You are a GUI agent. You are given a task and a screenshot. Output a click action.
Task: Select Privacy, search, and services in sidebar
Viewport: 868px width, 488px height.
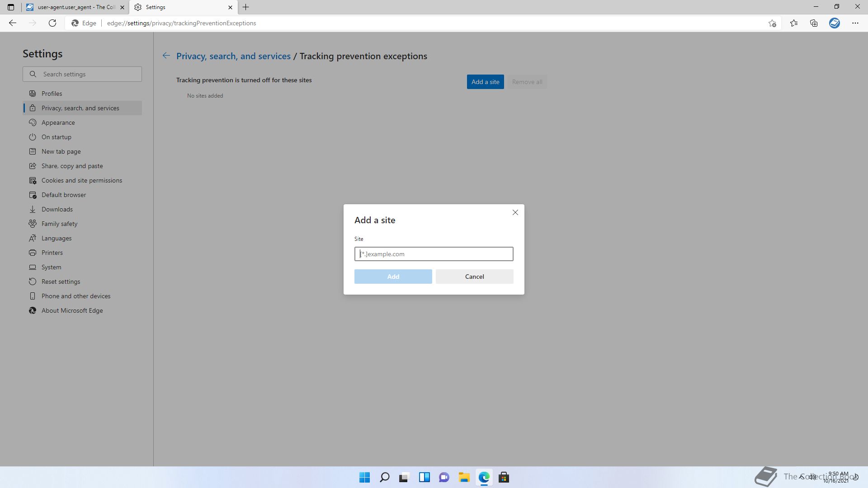pyautogui.click(x=82, y=108)
